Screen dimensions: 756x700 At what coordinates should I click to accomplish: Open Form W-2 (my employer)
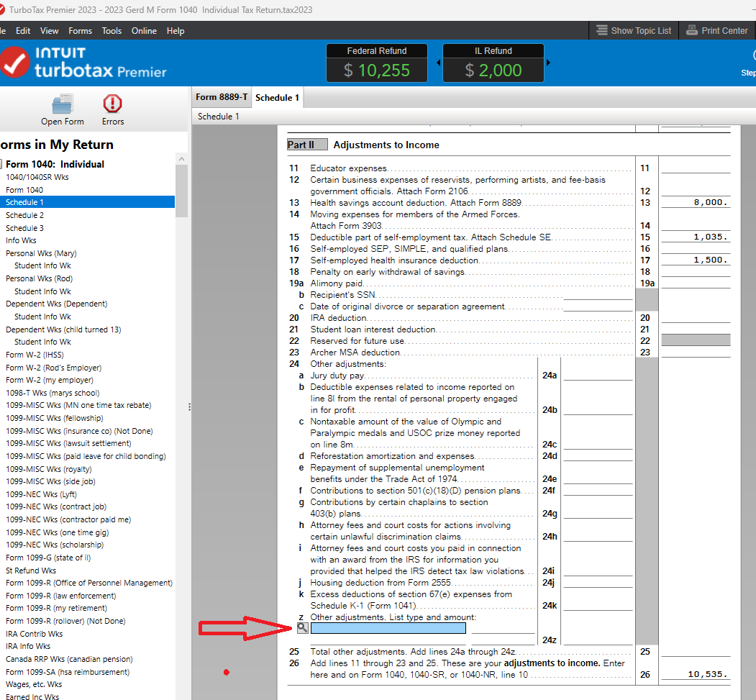[x=49, y=380]
